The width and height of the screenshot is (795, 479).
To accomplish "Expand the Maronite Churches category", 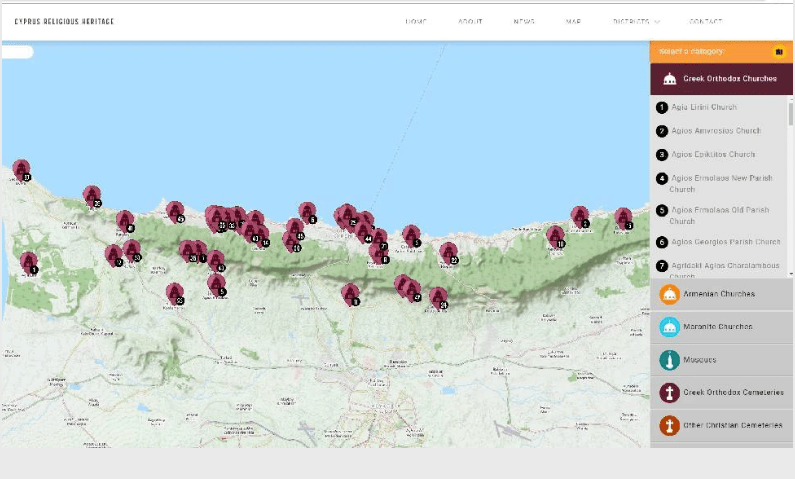I will (x=721, y=327).
